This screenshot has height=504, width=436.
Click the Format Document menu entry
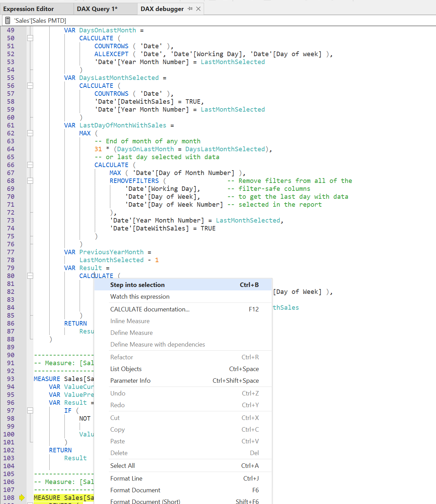coord(135,490)
